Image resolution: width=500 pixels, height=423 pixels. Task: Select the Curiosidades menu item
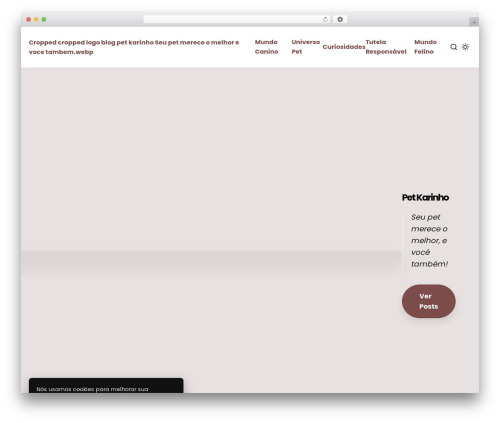(344, 47)
